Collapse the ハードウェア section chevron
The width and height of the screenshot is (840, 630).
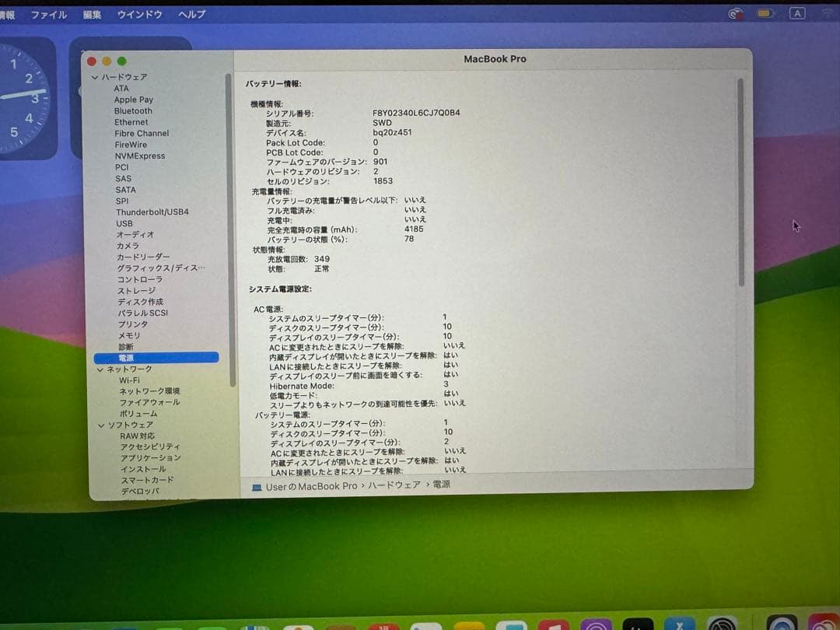click(95, 77)
